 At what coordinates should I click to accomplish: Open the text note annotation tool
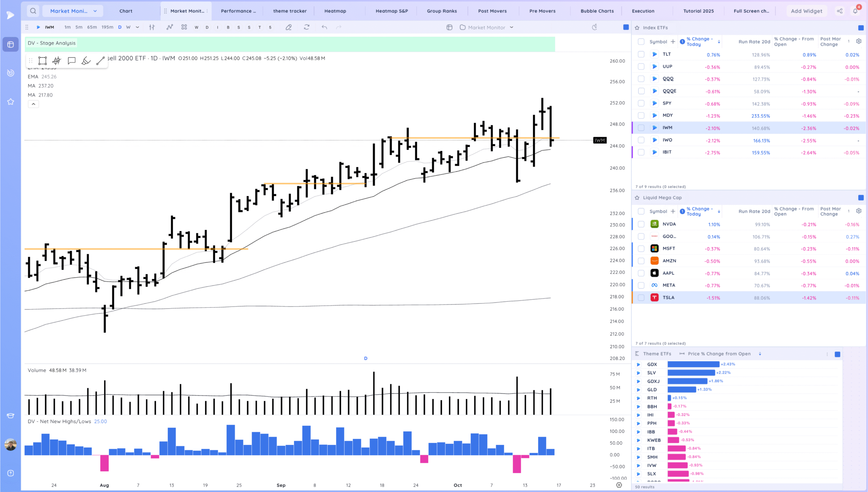pos(72,61)
